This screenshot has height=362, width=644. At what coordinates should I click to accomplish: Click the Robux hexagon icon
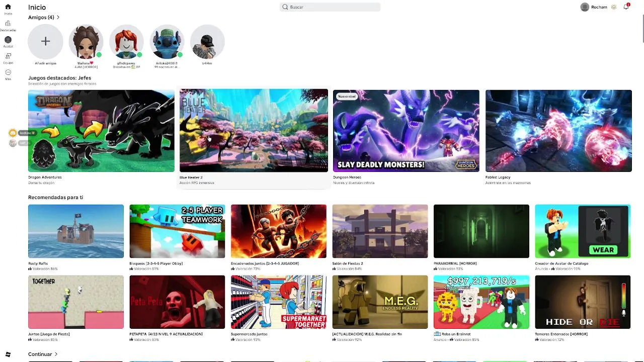(x=614, y=7)
